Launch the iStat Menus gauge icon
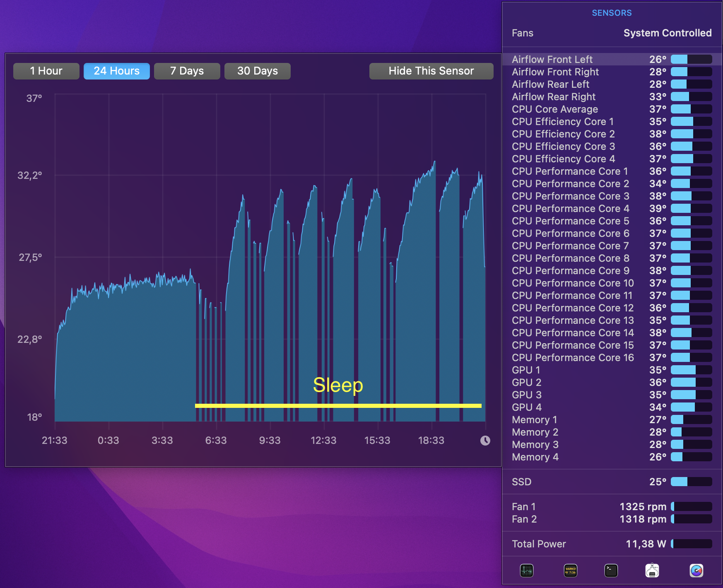723x588 pixels. 696,571
